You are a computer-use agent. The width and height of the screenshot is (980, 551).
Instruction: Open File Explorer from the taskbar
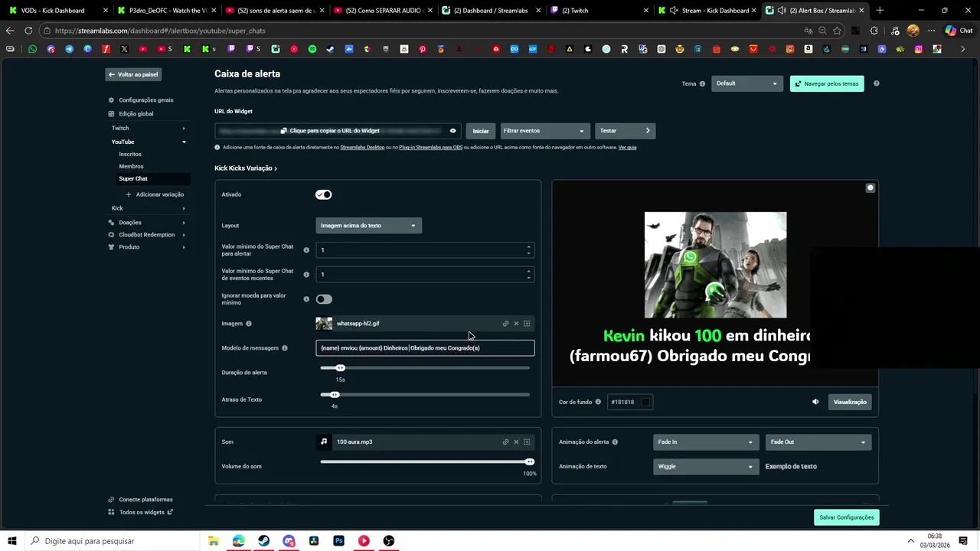pos(214,541)
